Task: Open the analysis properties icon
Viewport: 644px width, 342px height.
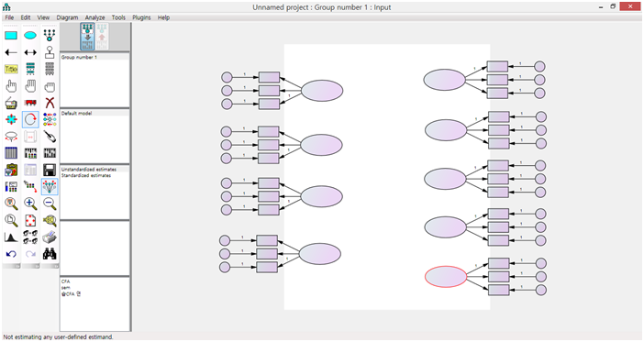Action: pyautogui.click(x=30, y=153)
